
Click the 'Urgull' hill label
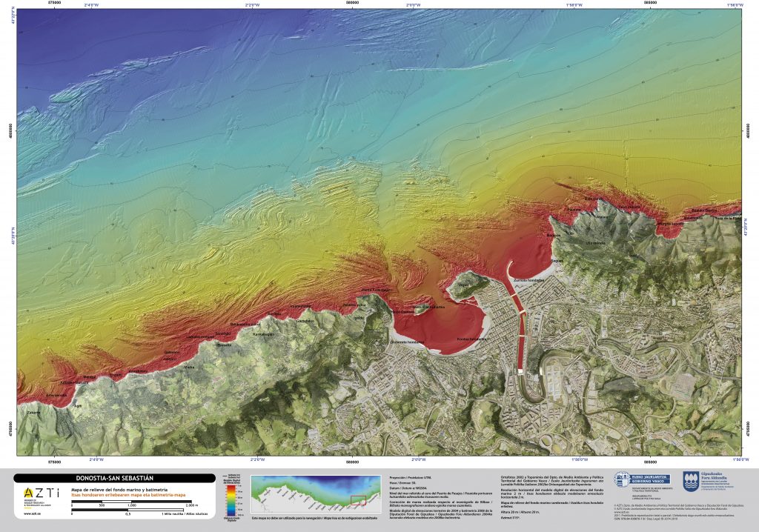(x=463, y=285)
